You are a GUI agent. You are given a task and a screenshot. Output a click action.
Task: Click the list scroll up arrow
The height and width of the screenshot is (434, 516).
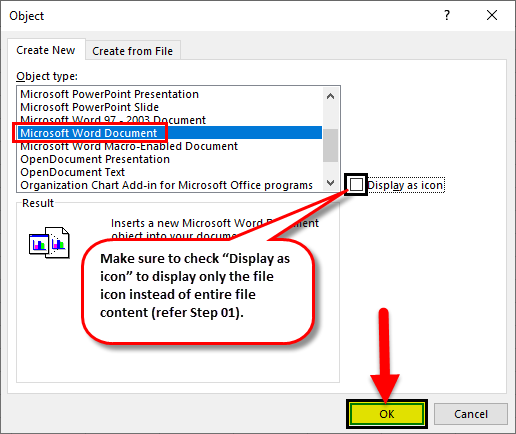click(x=330, y=96)
